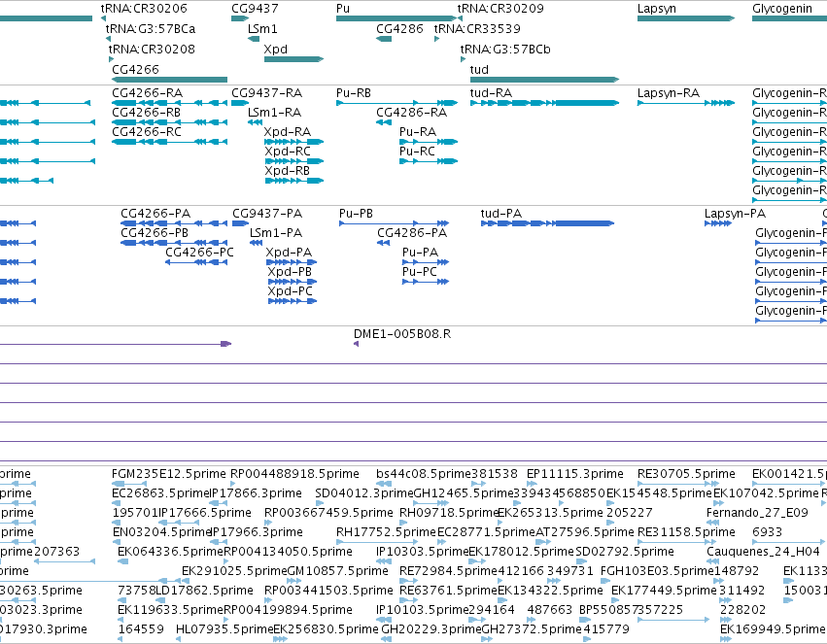Image resolution: width=827 pixels, height=644 pixels.
Task: Select the CG4266-PC protein feature
Action: point(196,262)
